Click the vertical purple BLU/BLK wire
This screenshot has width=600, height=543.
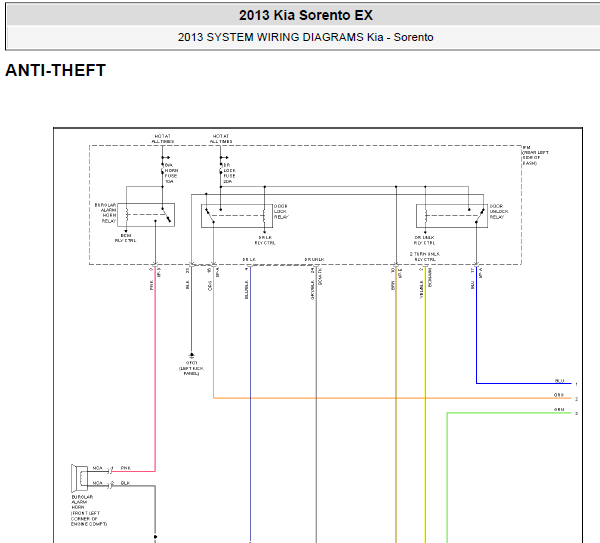pos(250,402)
